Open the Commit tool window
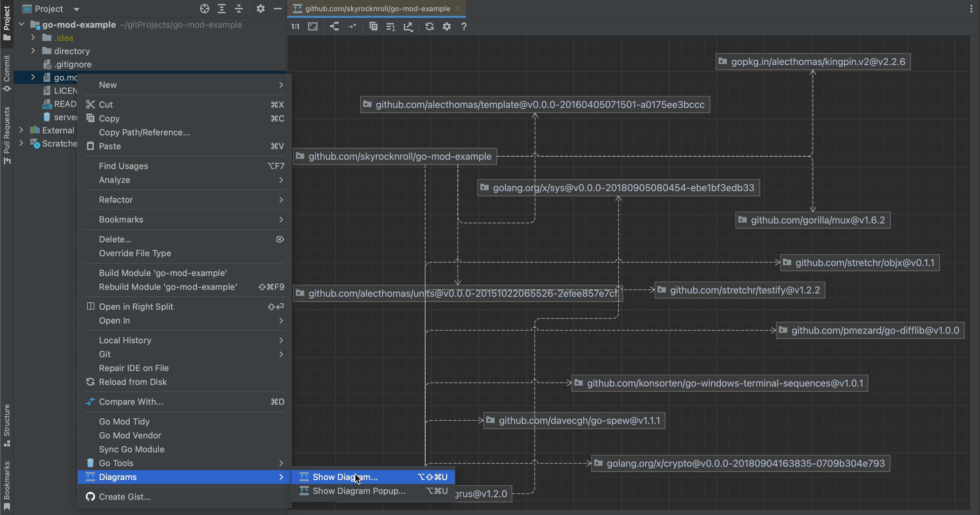The width and height of the screenshot is (980, 515). [7, 72]
